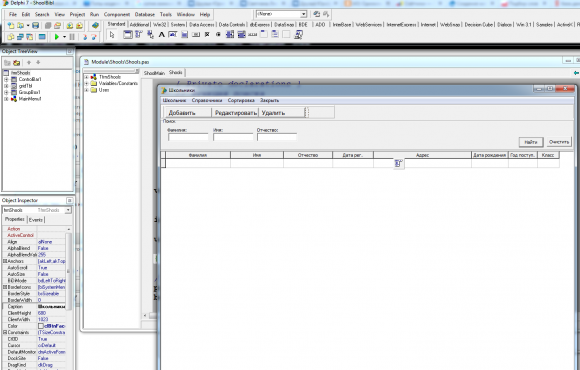The image size is (580, 370).
Task: Choose the RadioButton component in the palette
Action: [x=218, y=34]
